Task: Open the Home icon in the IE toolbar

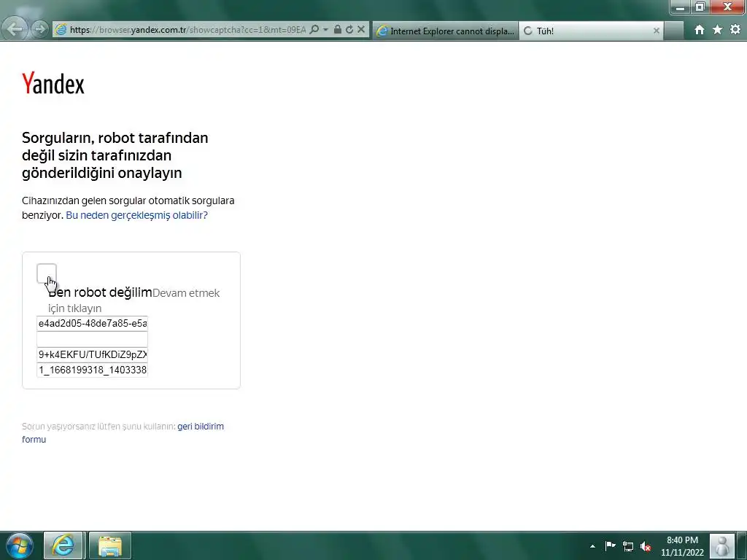Action: (x=700, y=29)
